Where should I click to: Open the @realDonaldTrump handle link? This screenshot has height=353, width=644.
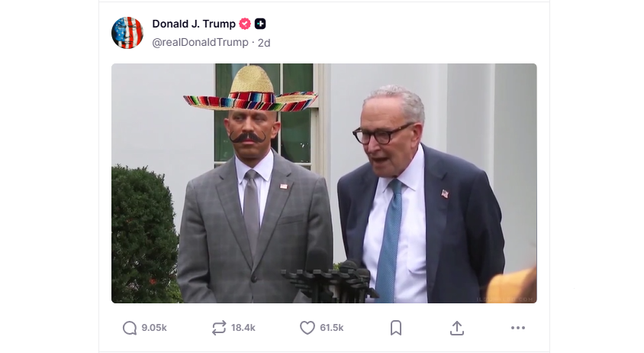(200, 43)
